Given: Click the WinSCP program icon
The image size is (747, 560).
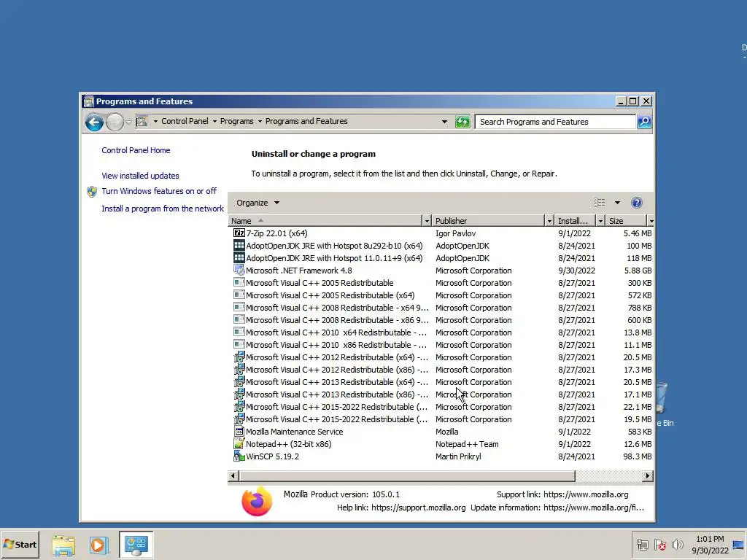Looking at the screenshot, I should tap(239, 456).
